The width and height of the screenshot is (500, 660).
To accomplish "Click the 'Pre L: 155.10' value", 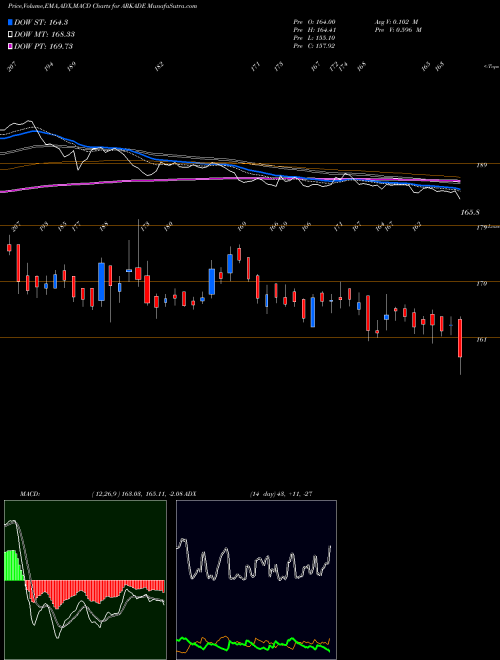I will (x=314, y=38).
